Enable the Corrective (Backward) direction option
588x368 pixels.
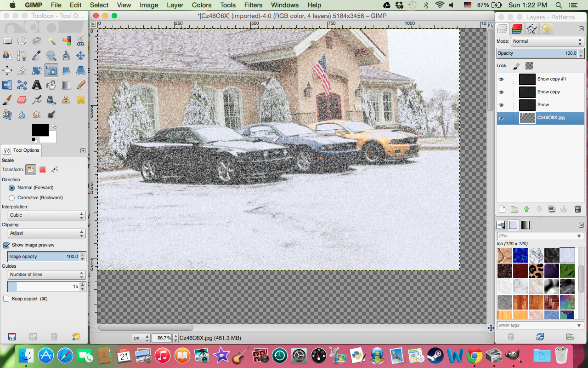point(11,197)
